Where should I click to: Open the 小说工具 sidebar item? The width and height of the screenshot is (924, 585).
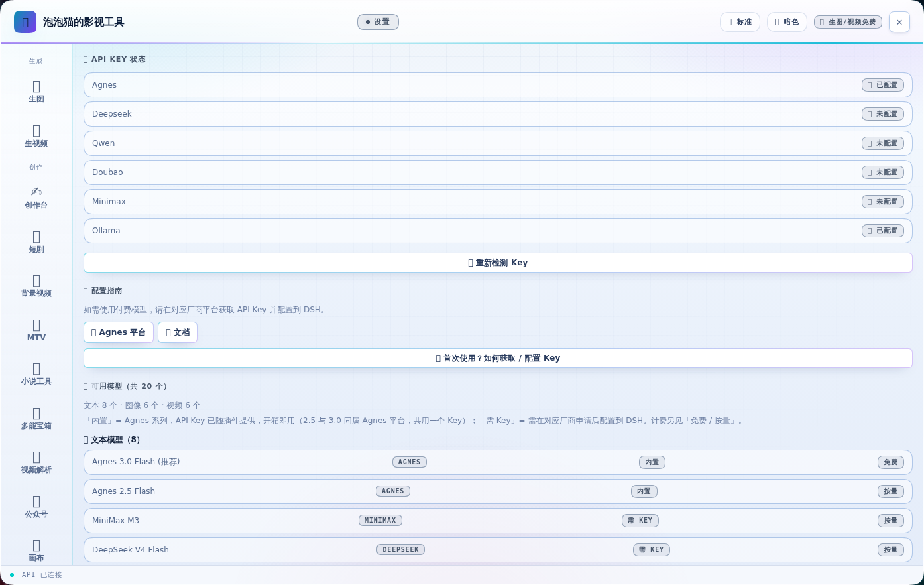point(36,374)
